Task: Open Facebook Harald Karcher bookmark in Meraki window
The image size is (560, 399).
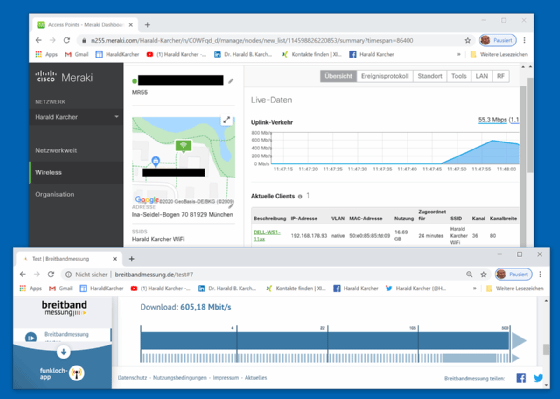Action: point(372,54)
